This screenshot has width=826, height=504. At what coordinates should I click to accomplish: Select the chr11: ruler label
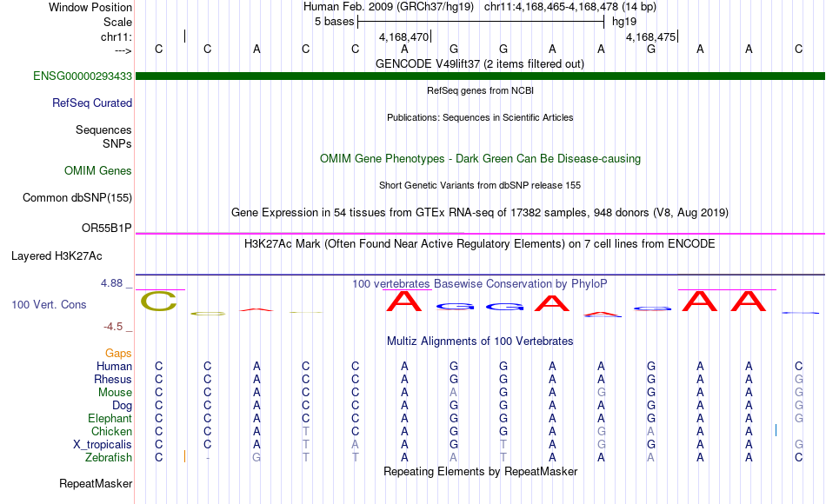pyautogui.click(x=116, y=36)
